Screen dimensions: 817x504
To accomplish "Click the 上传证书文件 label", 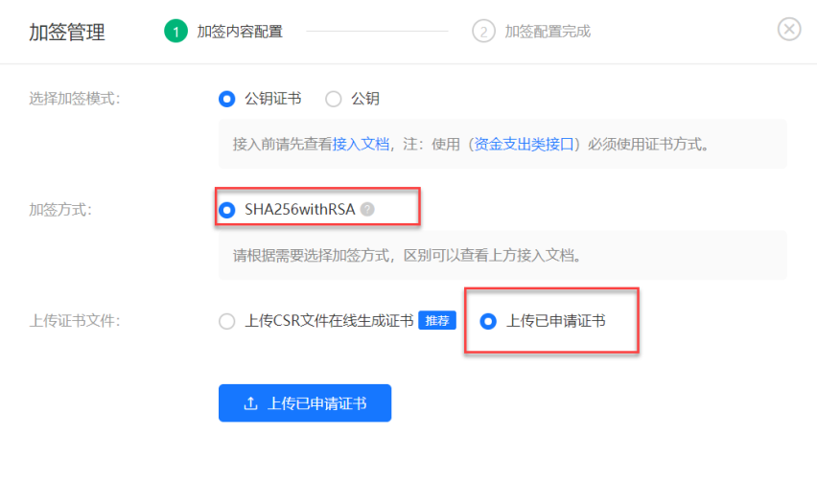I will point(75,321).
